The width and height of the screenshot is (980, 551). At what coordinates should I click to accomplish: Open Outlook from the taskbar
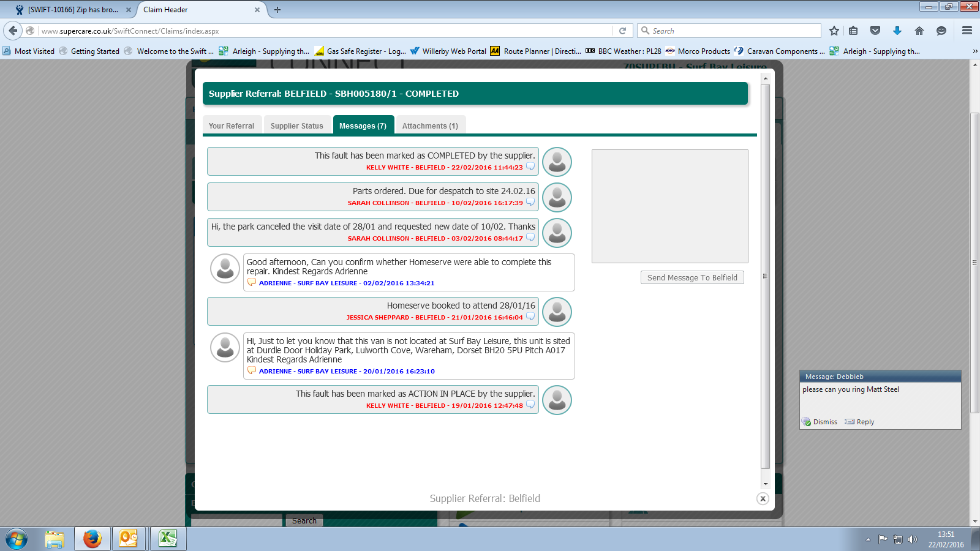point(129,539)
